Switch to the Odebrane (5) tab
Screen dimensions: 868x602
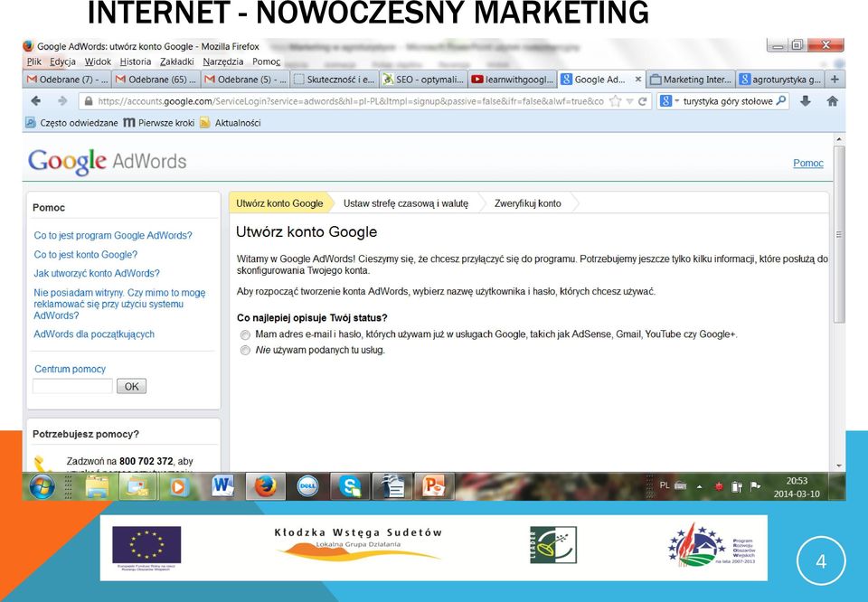coord(245,80)
